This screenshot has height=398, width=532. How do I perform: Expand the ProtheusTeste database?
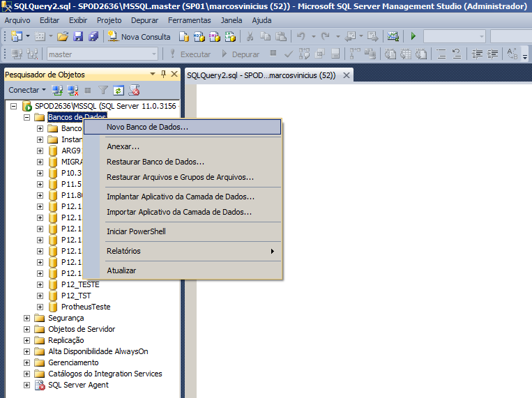coord(40,307)
